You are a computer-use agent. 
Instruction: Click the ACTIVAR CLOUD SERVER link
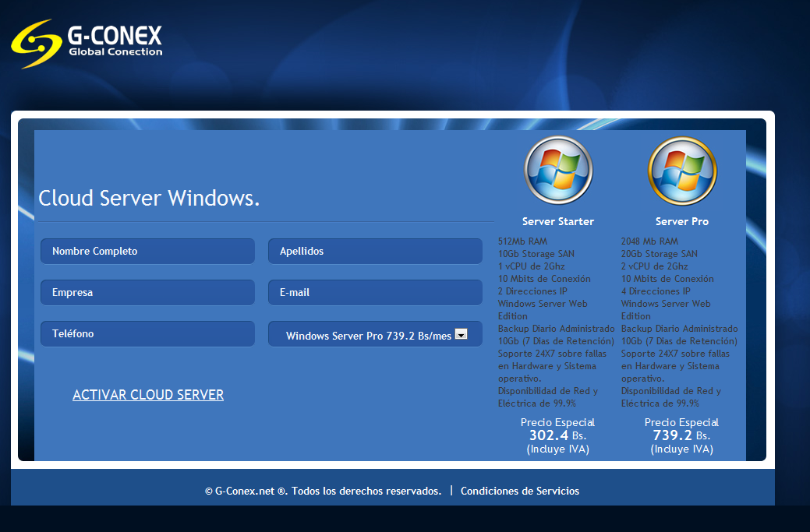point(148,395)
